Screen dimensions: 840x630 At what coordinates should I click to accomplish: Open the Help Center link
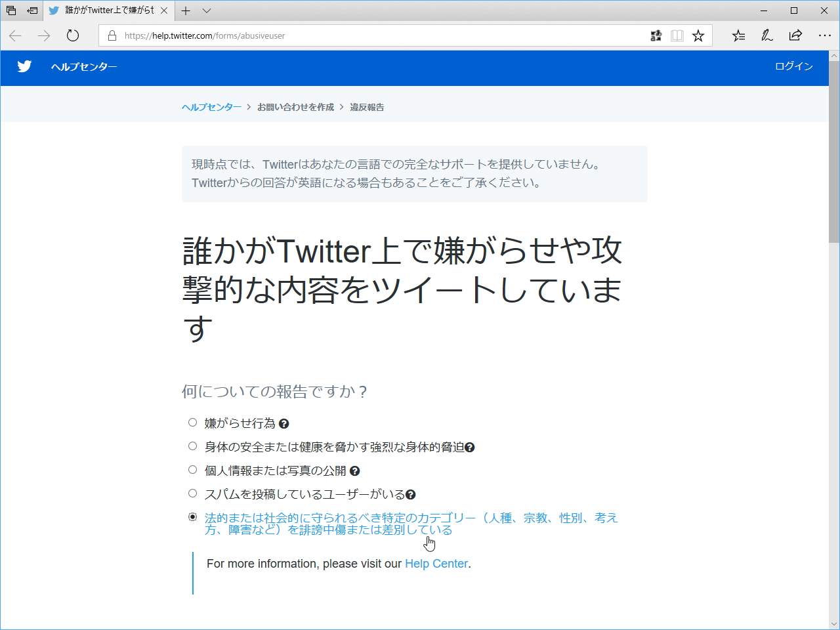[436, 563]
